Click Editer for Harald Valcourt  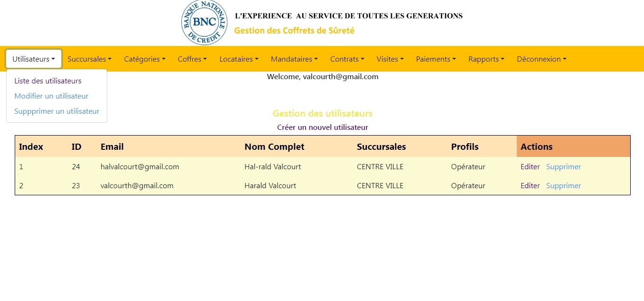click(530, 186)
